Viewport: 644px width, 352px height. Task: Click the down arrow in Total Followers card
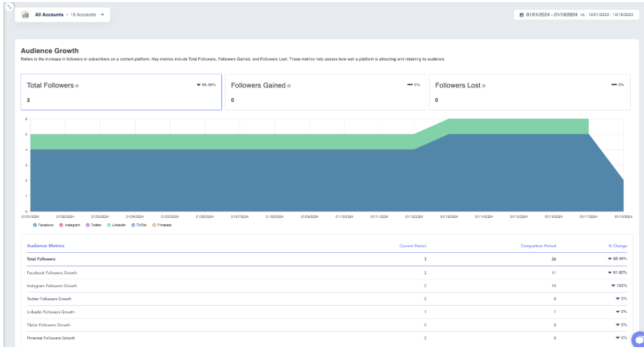199,85
